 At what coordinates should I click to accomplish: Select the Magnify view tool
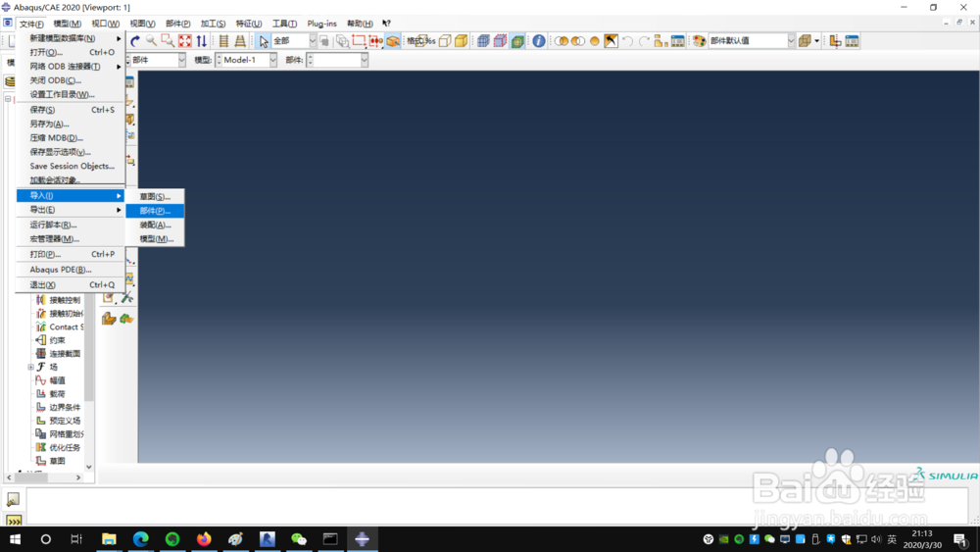click(151, 41)
